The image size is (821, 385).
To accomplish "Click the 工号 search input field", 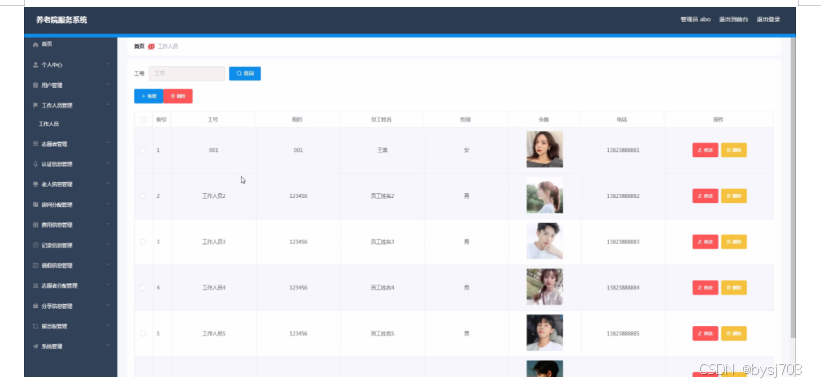I will click(x=187, y=74).
